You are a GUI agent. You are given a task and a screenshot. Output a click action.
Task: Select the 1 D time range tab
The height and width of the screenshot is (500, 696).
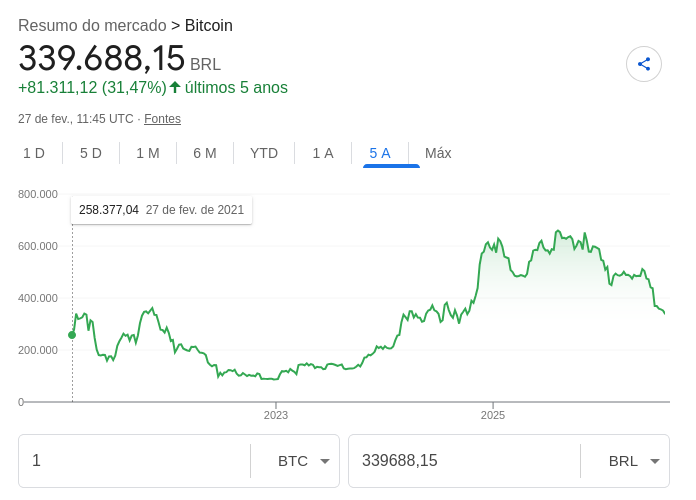[x=34, y=153]
